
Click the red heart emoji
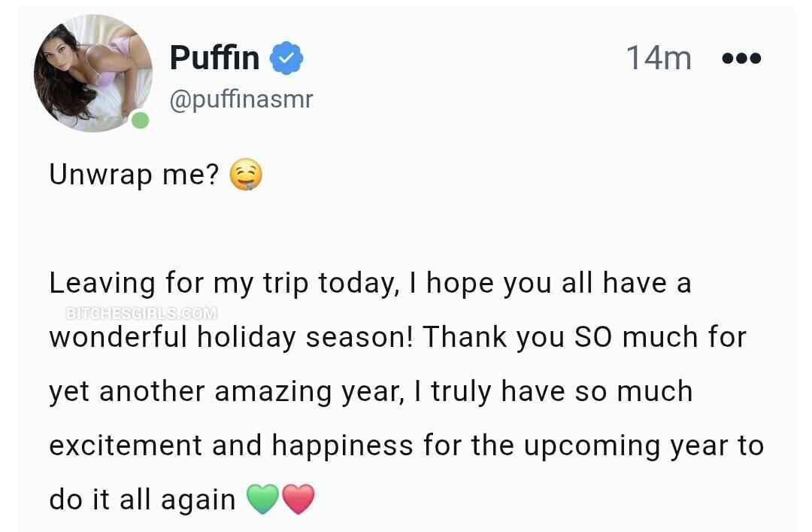coord(298,499)
